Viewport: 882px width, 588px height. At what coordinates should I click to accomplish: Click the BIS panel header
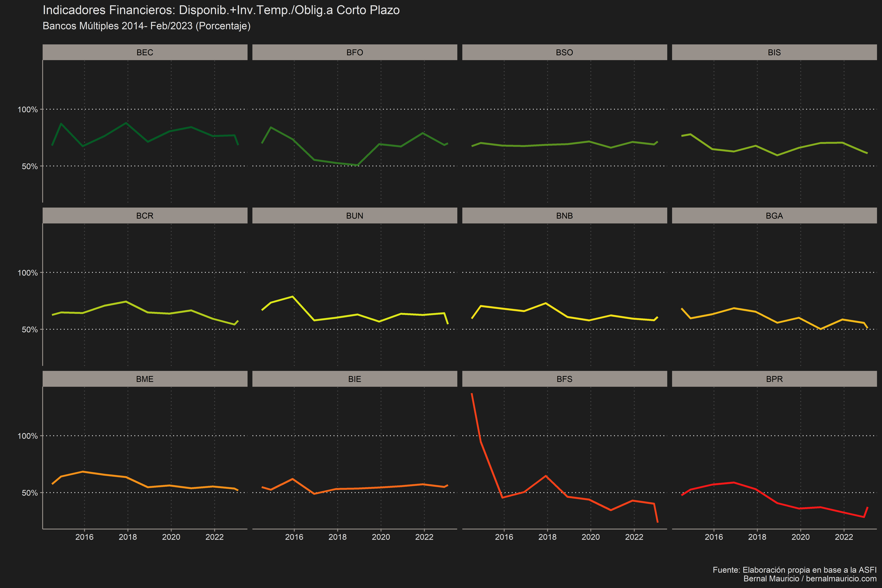774,52
